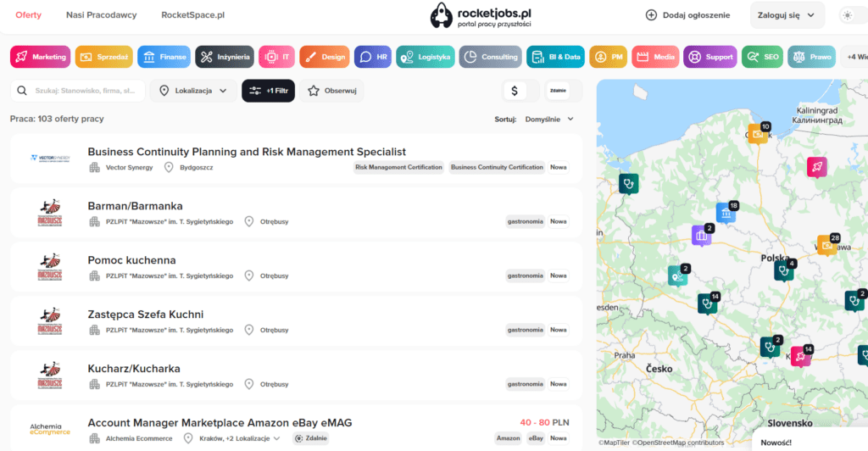The height and width of the screenshot is (451, 868).
Task: Choose the Design category chip
Action: tap(324, 57)
